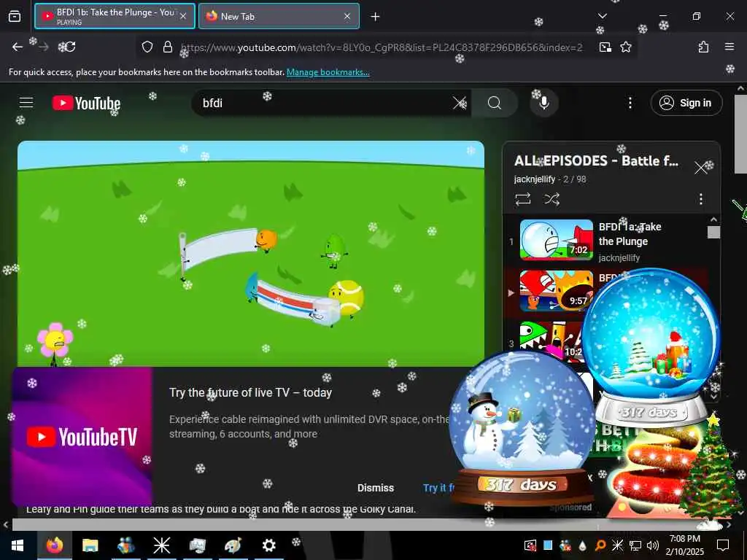Open Windows notification center

tap(723, 545)
